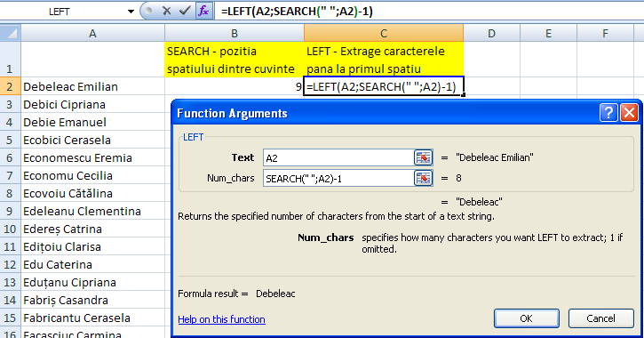Click the Cancel button
This screenshot has height=338, width=644.
[600, 318]
